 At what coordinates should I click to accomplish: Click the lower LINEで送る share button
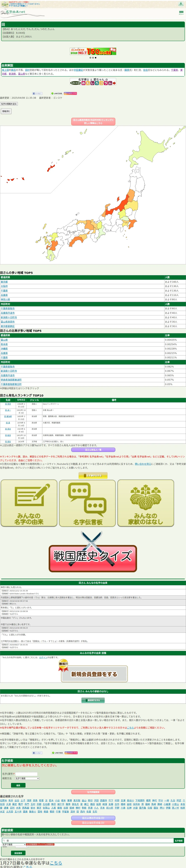[x=57, y=753]
